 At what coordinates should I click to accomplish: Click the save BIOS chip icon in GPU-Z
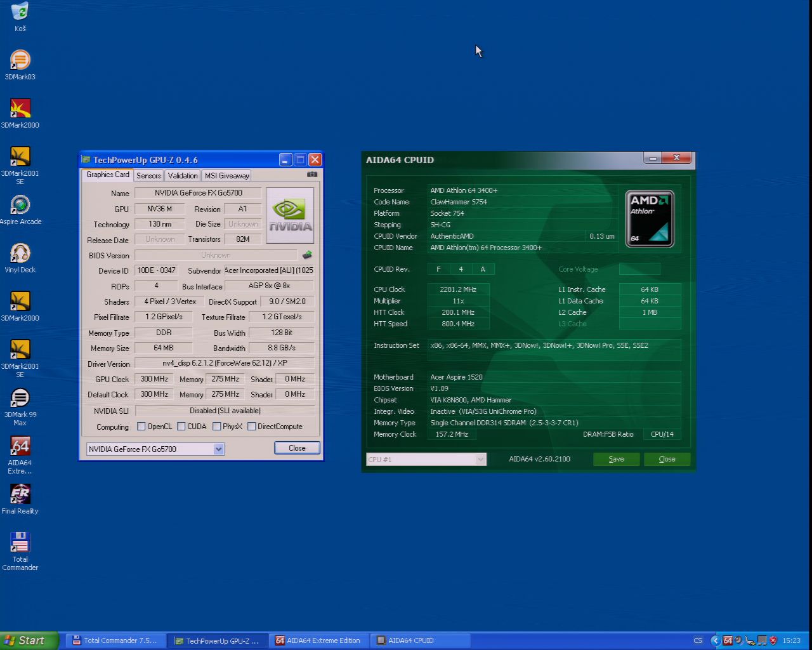pyautogui.click(x=307, y=255)
